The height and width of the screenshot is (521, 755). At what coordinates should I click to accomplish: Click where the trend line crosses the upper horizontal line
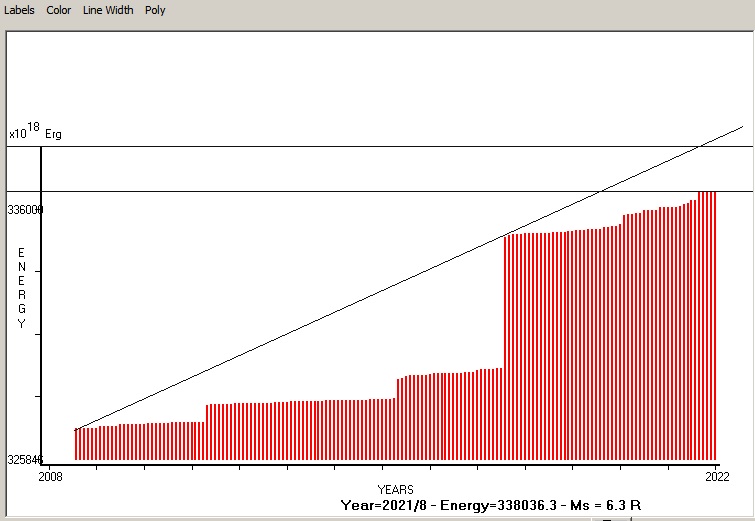pyautogui.click(x=702, y=146)
